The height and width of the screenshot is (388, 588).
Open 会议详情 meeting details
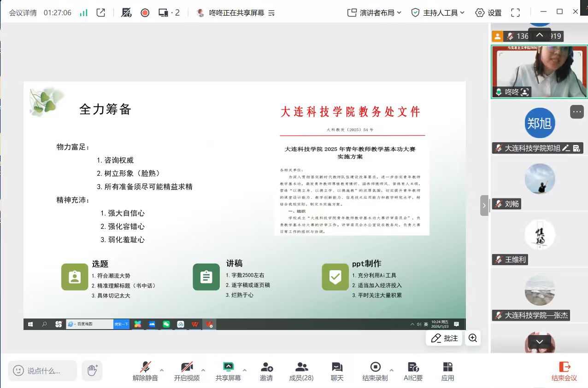click(23, 13)
